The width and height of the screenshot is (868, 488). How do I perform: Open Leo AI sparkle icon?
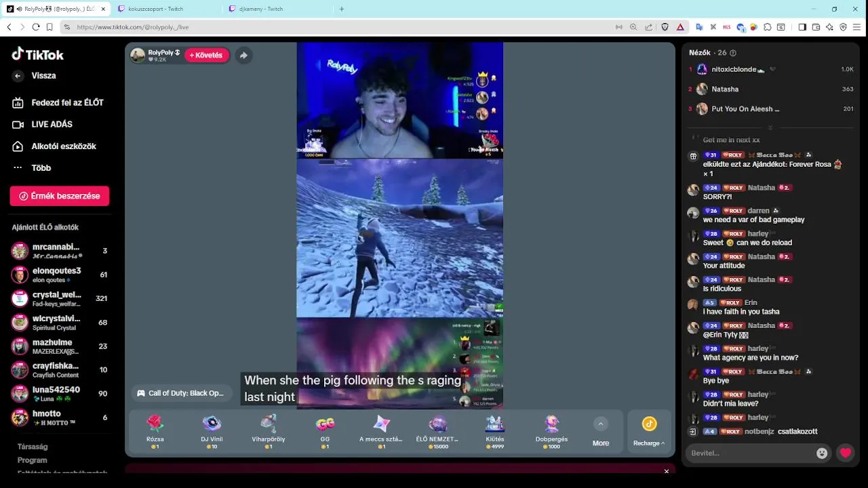tap(829, 27)
